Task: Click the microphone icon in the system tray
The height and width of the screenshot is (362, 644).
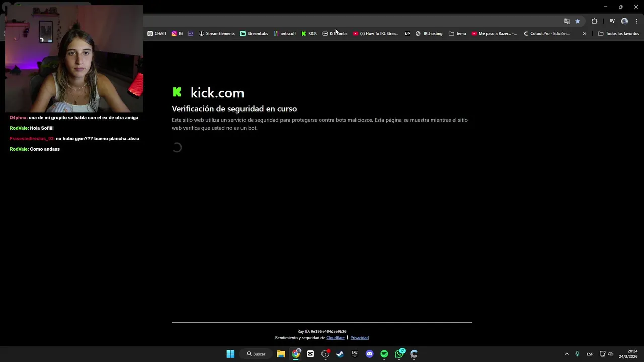Action: 577,354
